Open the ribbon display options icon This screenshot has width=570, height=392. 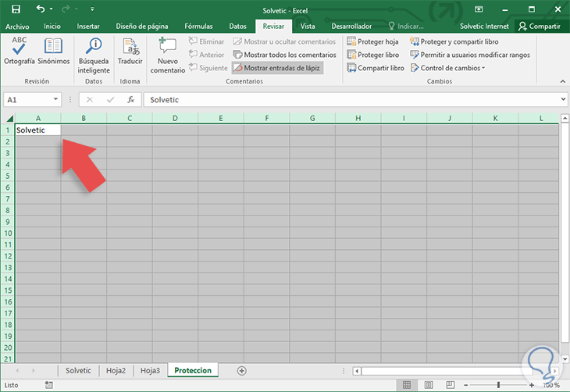click(x=479, y=9)
